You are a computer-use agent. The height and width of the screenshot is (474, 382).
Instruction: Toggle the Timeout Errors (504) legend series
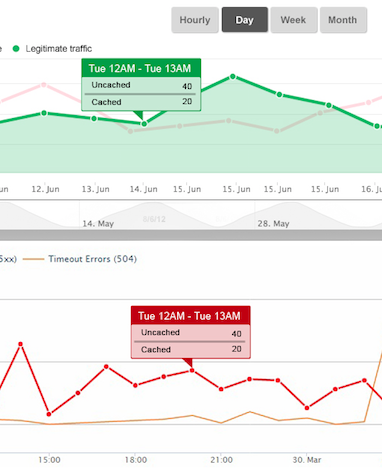pyautogui.click(x=80, y=259)
